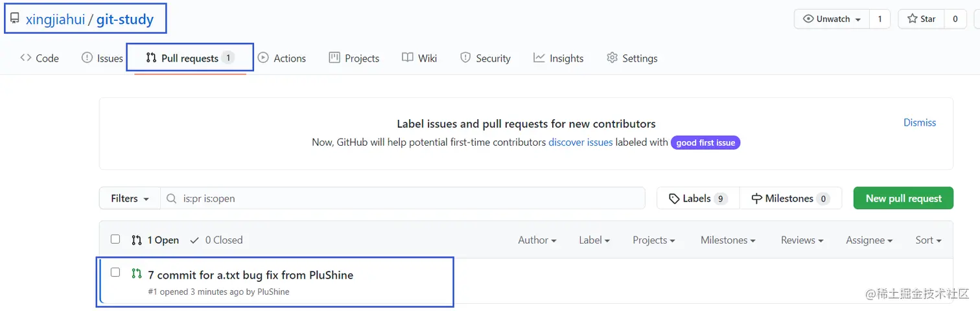Switch to the Issues tab
The image size is (980, 311).
point(102,58)
